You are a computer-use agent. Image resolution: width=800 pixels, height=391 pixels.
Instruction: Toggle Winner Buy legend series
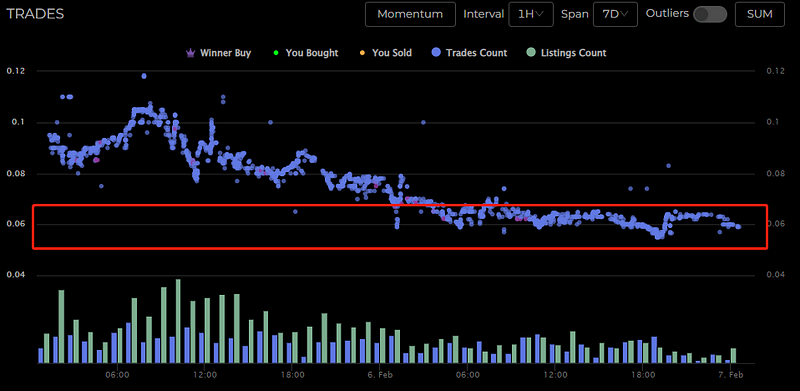[x=218, y=53]
